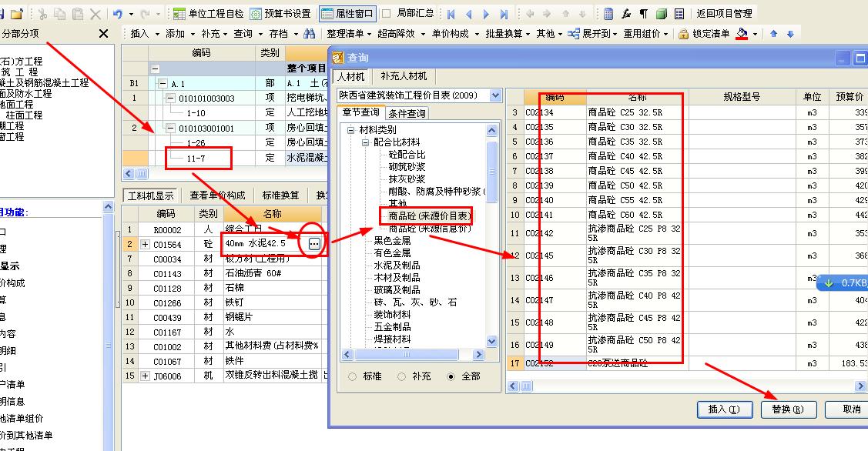
Task: Open the 查询 dropdown menu
Action: tap(247, 34)
